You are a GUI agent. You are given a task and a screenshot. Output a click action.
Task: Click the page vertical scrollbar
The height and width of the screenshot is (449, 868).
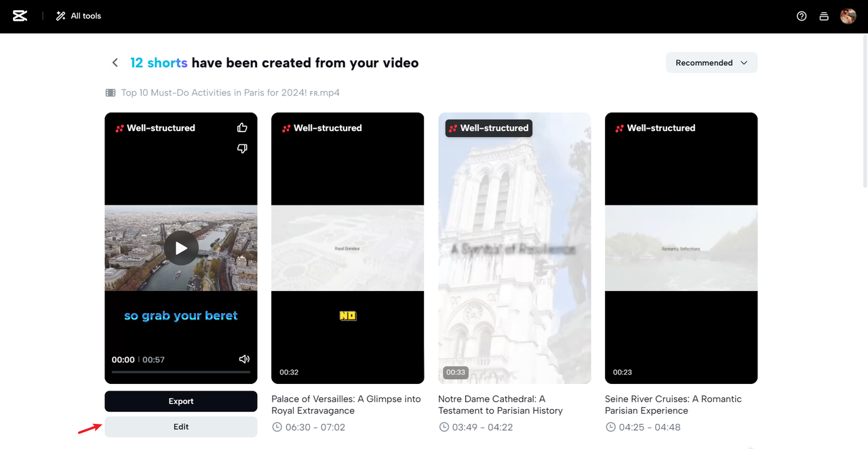point(865,112)
